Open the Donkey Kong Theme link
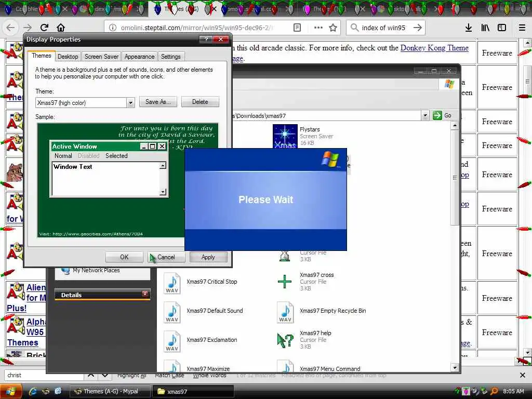The image size is (532, 399). click(x=434, y=48)
